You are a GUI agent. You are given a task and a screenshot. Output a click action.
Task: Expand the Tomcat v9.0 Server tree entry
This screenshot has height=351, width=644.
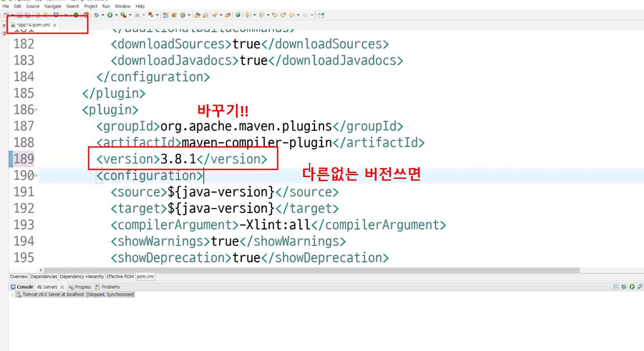pyautogui.click(x=12, y=295)
